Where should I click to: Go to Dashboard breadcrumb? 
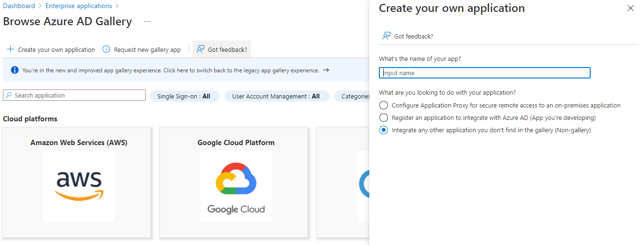point(19,6)
